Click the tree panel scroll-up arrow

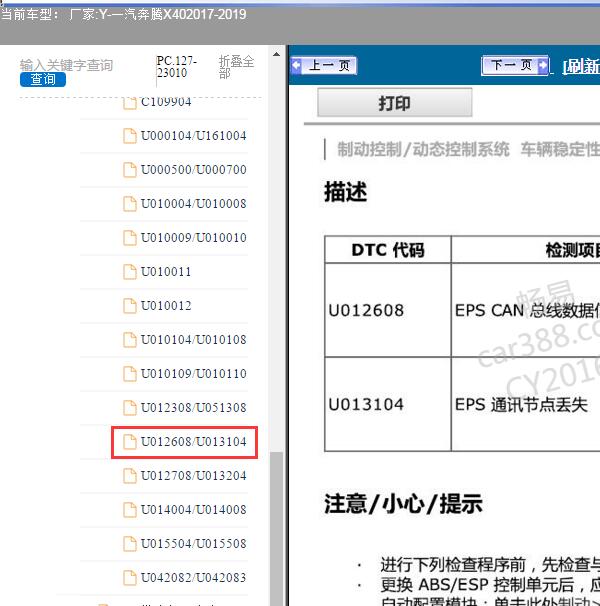pos(276,54)
